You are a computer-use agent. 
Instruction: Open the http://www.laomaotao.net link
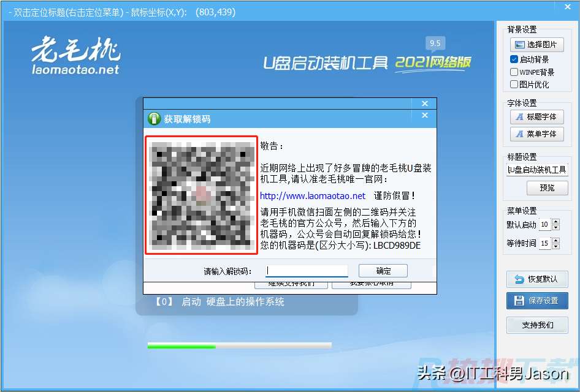313,196
